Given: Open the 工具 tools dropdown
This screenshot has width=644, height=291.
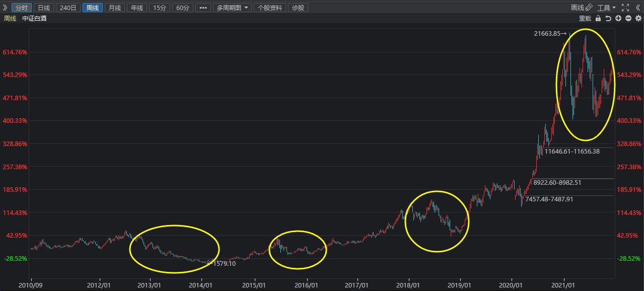Looking at the screenshot, I should pos(606,8).
